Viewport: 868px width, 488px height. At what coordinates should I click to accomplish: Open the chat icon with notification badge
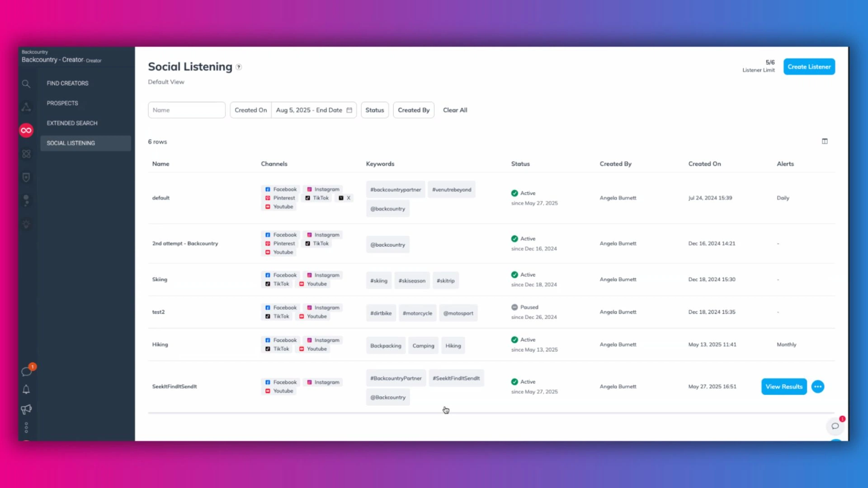(x=26, y=371)
